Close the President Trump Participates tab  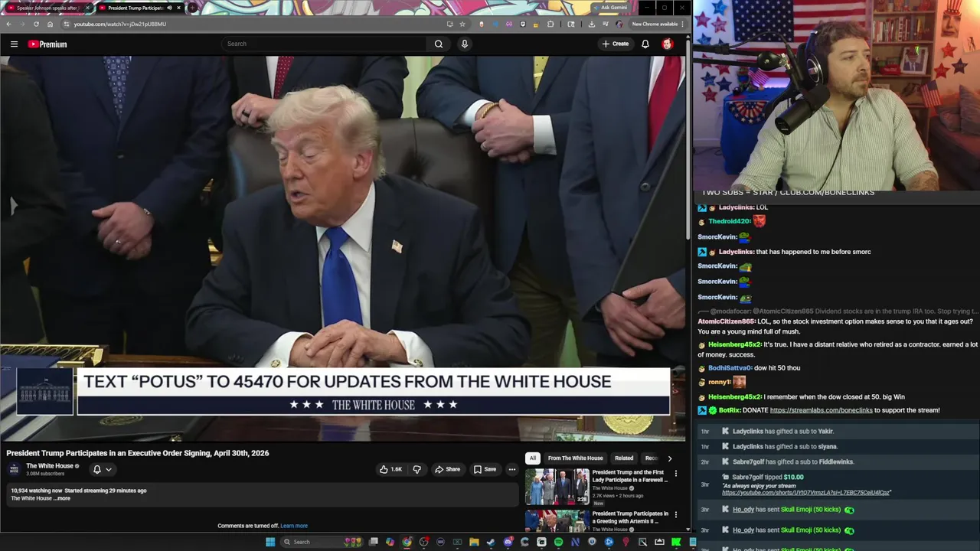tap(178, 8)
